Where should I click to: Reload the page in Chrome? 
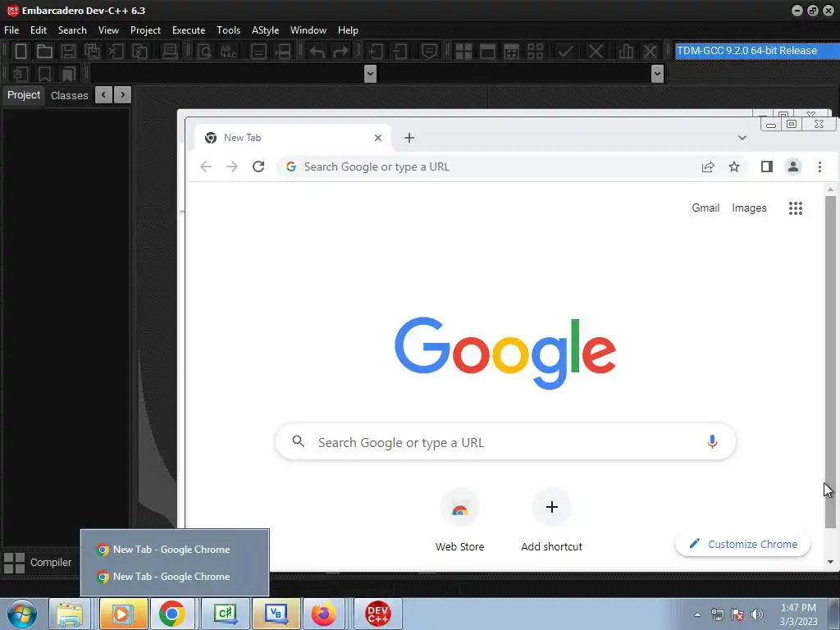258,167
